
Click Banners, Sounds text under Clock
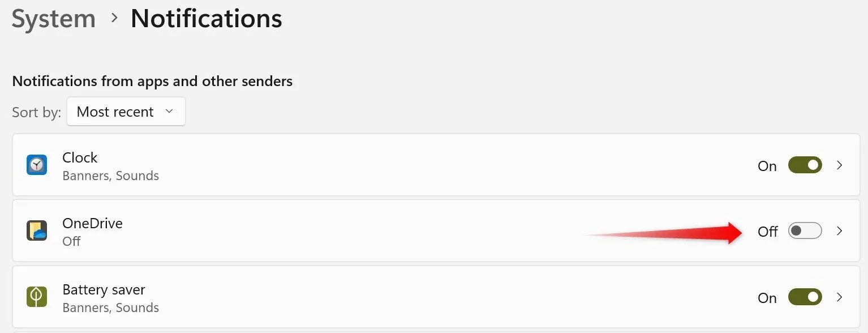[110, 176]
